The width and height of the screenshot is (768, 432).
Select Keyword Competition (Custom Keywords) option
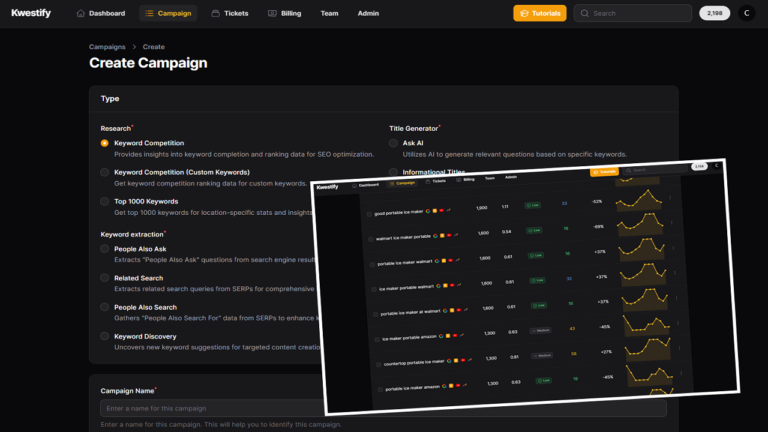click(105, 172)
